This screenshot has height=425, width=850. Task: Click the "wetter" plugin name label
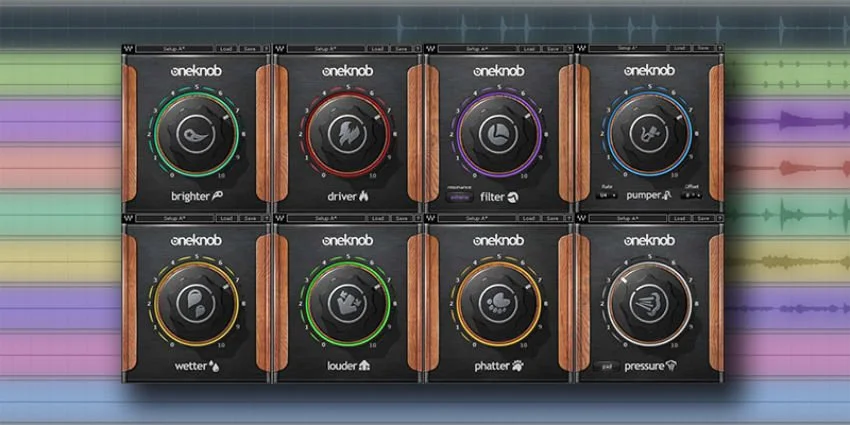click(191, 366)
